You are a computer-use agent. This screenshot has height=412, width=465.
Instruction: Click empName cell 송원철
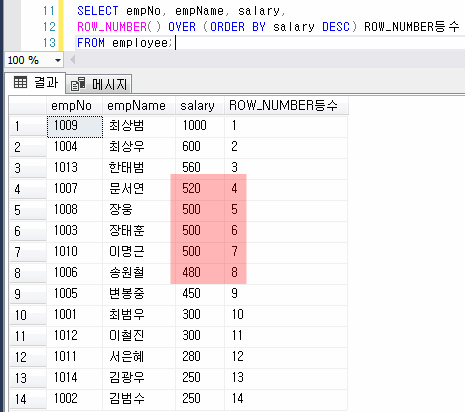tap(139, 273)
